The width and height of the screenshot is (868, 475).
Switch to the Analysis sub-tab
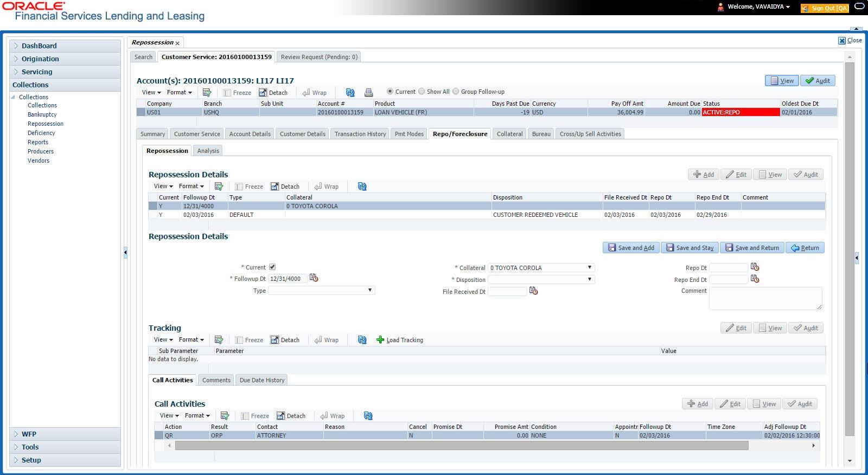[x=208, y=151]
